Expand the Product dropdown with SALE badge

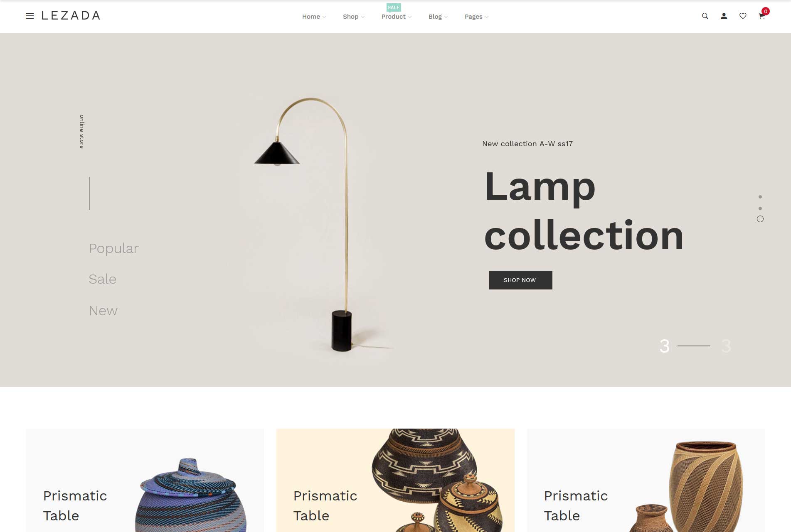[x=396, y=17]
